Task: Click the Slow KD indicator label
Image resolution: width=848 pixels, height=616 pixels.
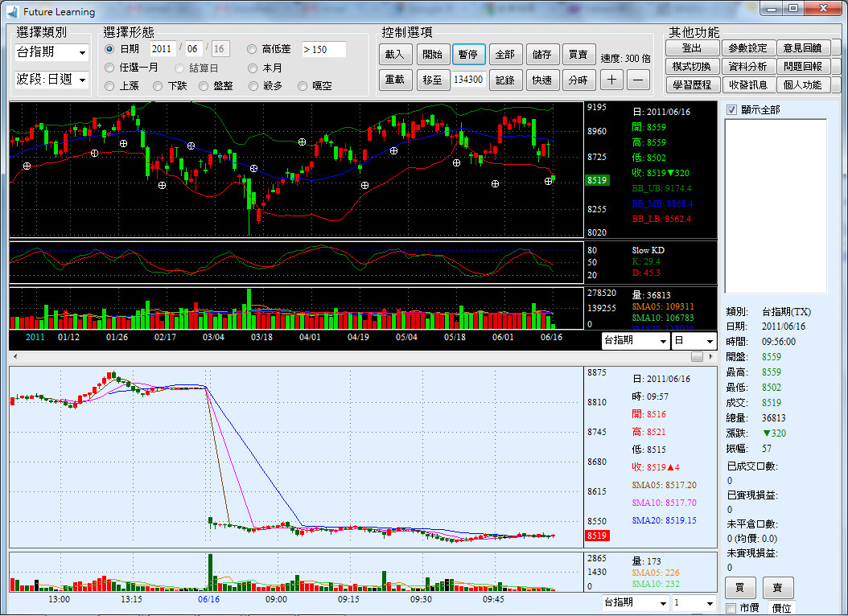Action: (648, 250)
